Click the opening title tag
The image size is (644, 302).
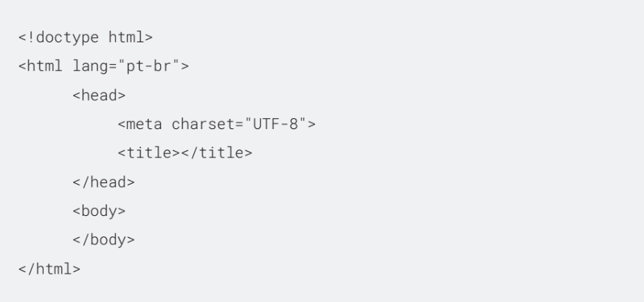tap(149, 153)
